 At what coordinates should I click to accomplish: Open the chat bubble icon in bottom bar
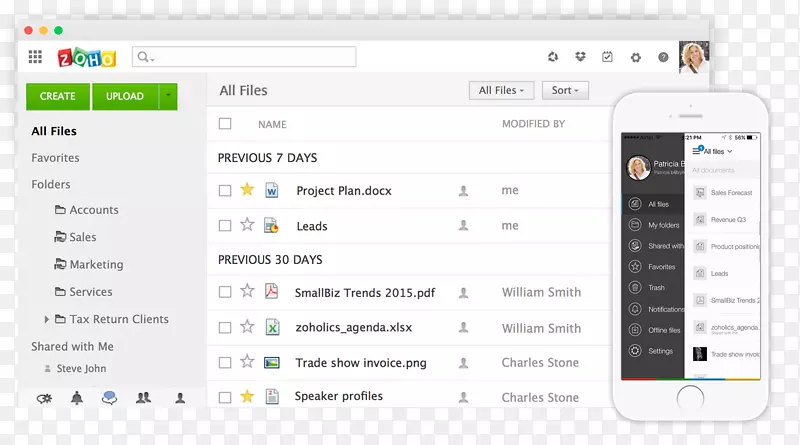pyautogui.click(x=110, y=398)
